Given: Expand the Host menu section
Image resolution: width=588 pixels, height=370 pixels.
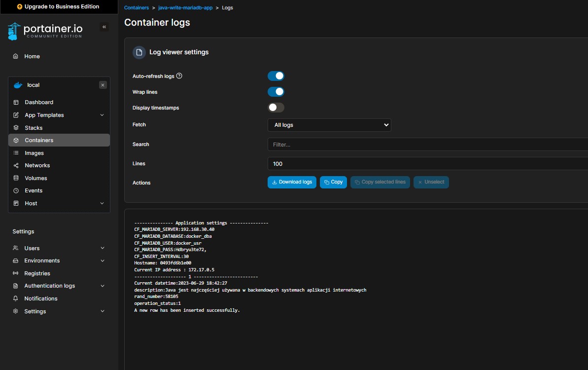Looking at the screenshot, I should tap(102, 203).
